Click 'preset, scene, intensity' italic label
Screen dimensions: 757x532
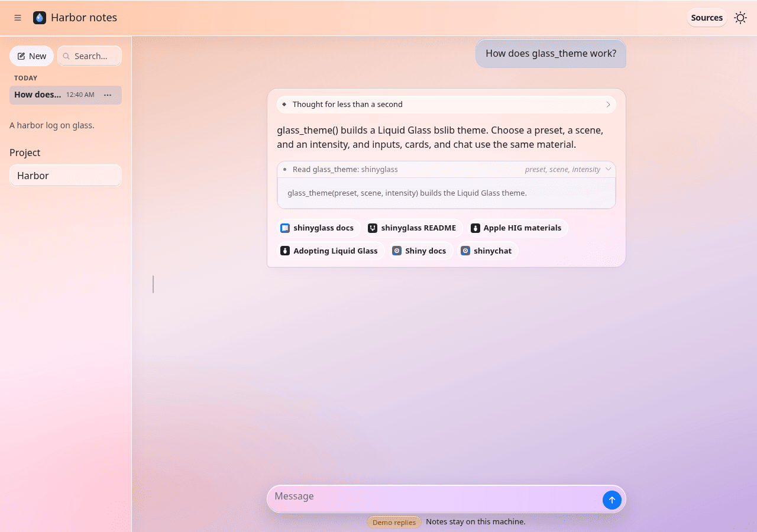click(562, 170)
